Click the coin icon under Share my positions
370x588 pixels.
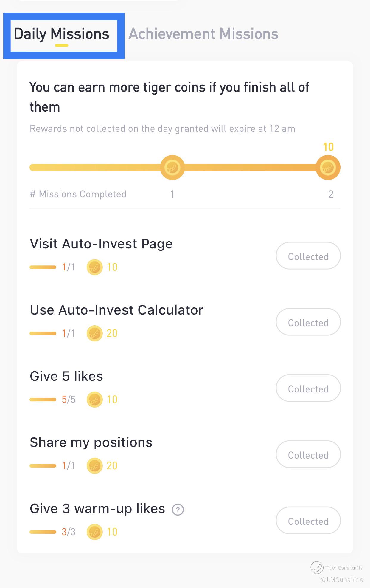pos(94,466)
